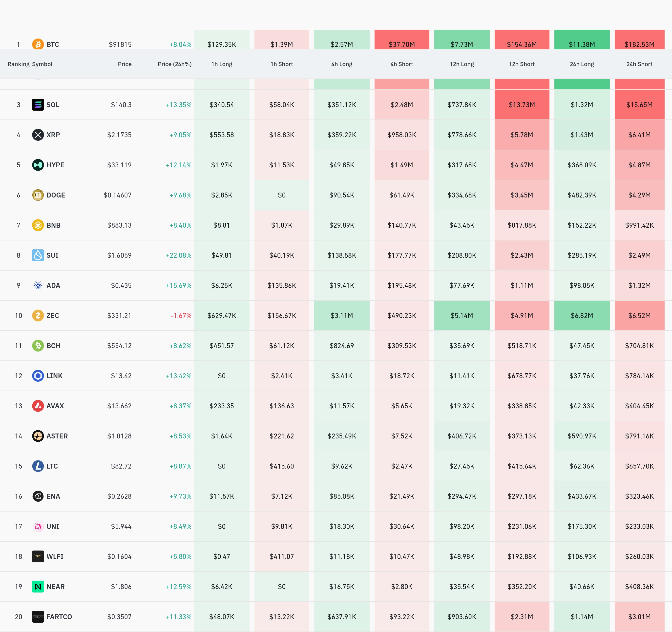Click the Uniswap UNI unicorn icon
Screen dimensions: 672x632
(38, 526)
